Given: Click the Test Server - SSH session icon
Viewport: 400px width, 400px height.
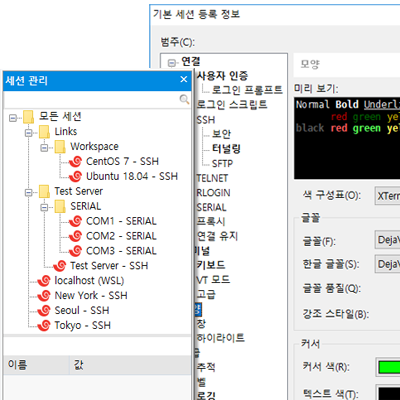Looking at the screenshot, I should [x=60, y=266].
